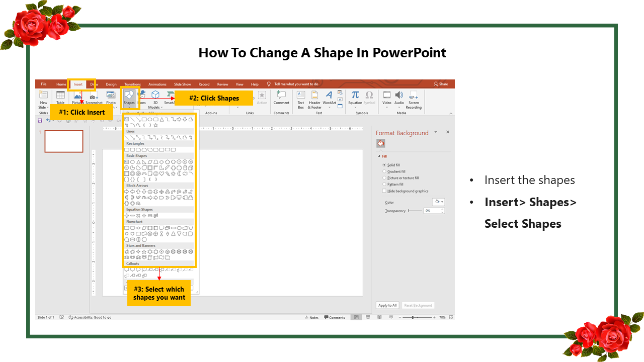Open the WordArt dropdown arrow
This screenshot has width=644, height=362.
coord(329,108)
